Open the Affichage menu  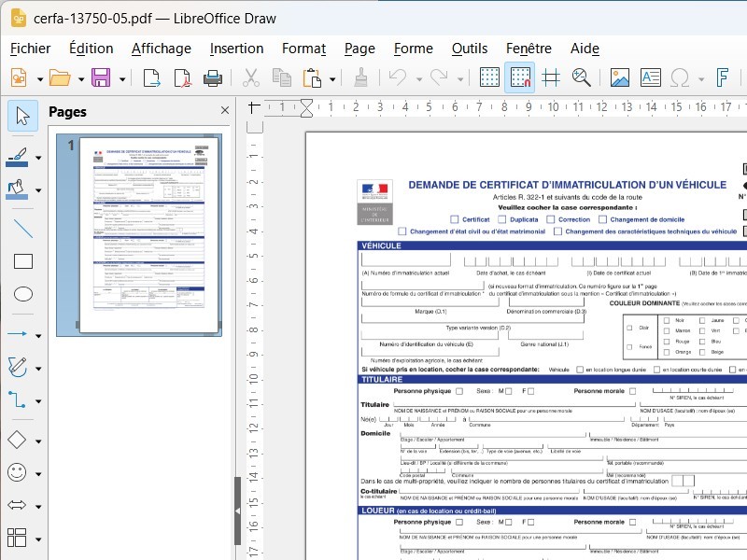161,49
